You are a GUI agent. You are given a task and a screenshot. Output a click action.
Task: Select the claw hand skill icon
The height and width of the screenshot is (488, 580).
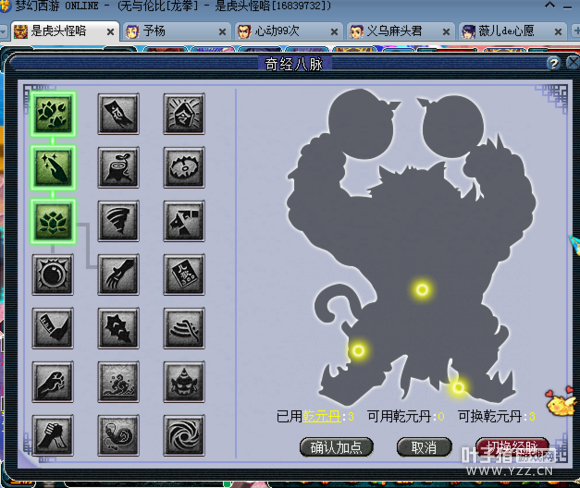(x=118, y=275)
